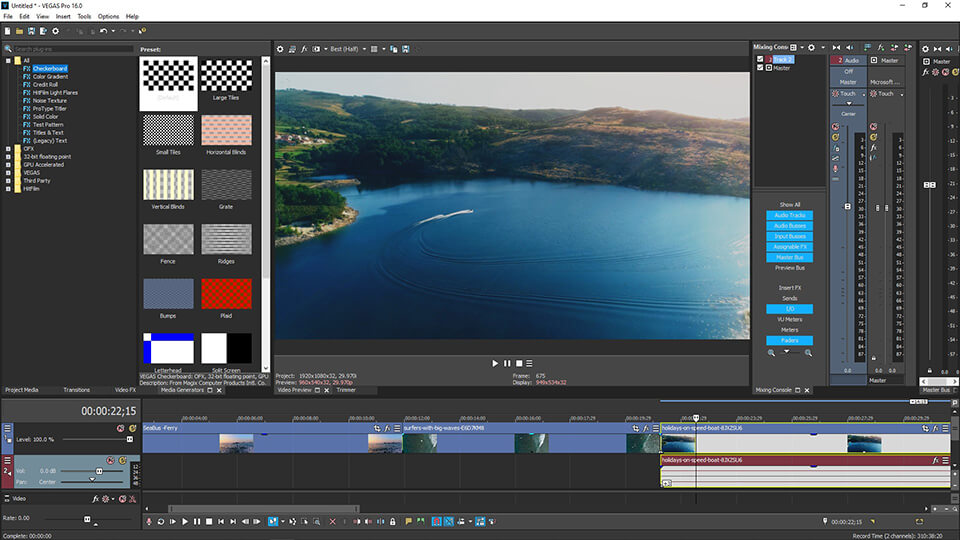Open the File menu

point(8,17)
